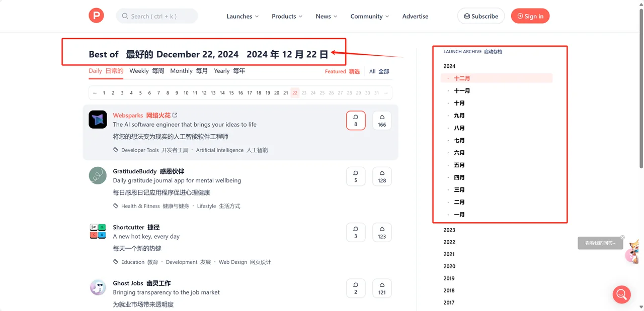
Task: Open the Developer Tools topic tag
Action: [154, 150]
